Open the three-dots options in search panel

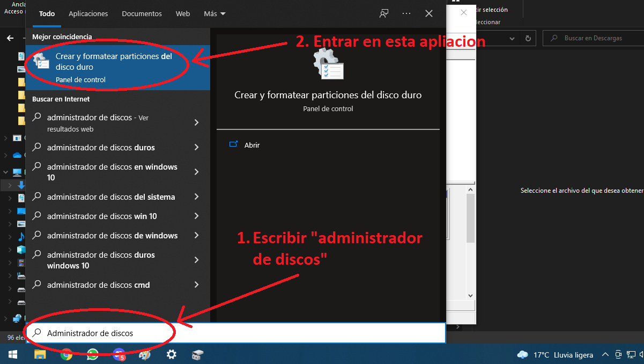406,14
